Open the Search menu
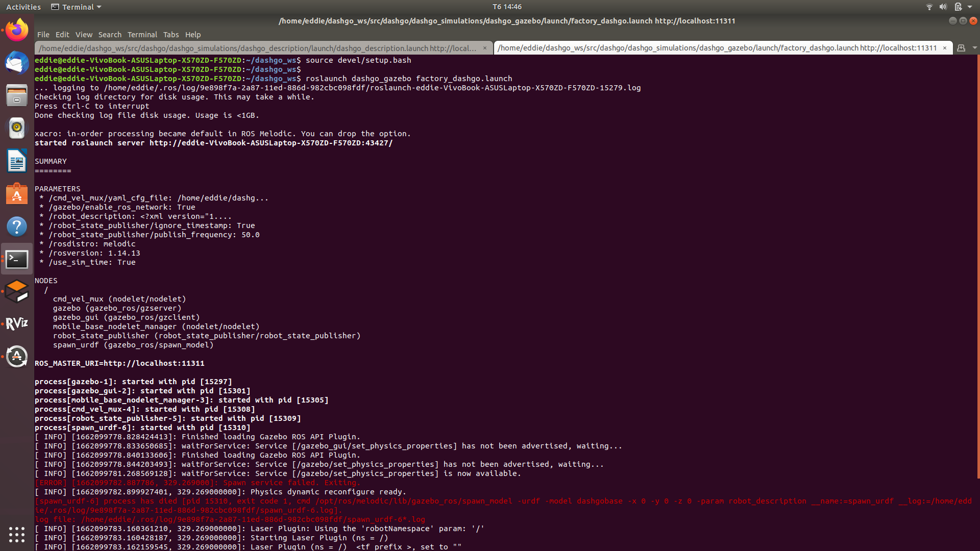Image resolution: width=980 pixels, height=551 pixels. (110, 34)
